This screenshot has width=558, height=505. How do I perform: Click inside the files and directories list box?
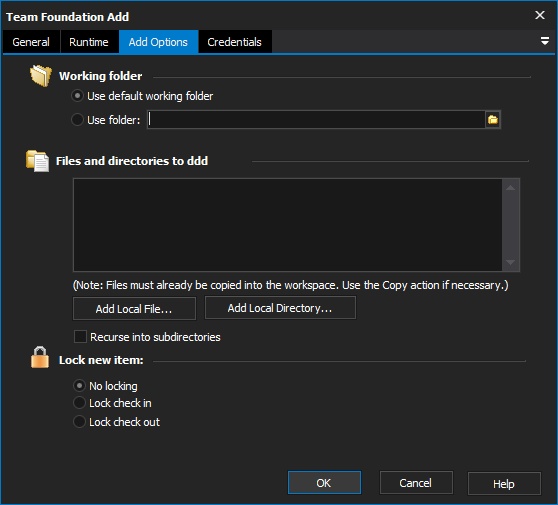pyautogui.click(x=288, y=225)
